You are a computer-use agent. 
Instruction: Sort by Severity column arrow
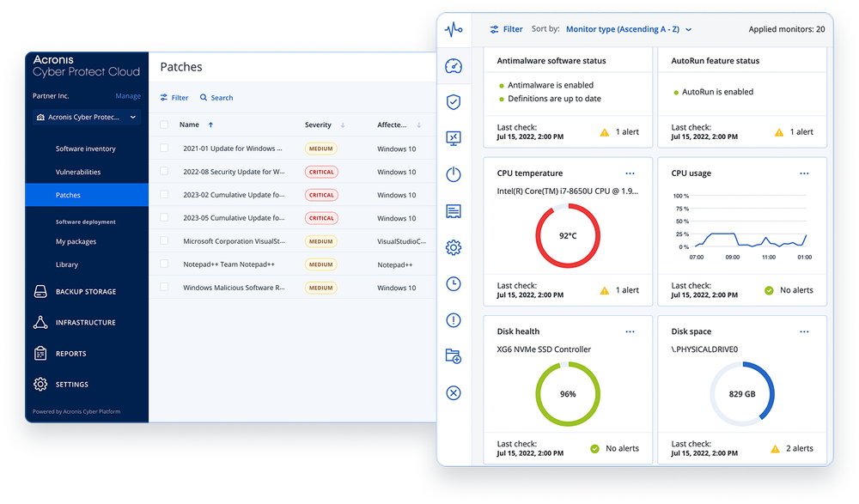coord(343,124)
